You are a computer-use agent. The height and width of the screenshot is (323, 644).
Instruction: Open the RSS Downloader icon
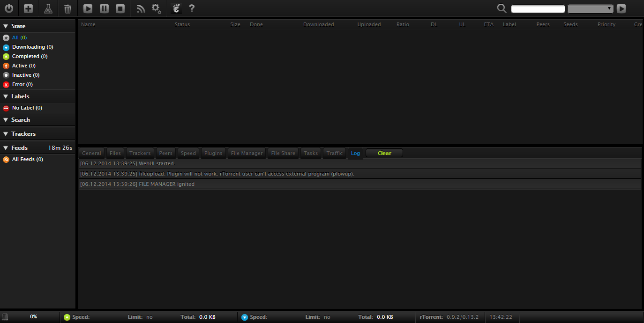pos(141,8)
